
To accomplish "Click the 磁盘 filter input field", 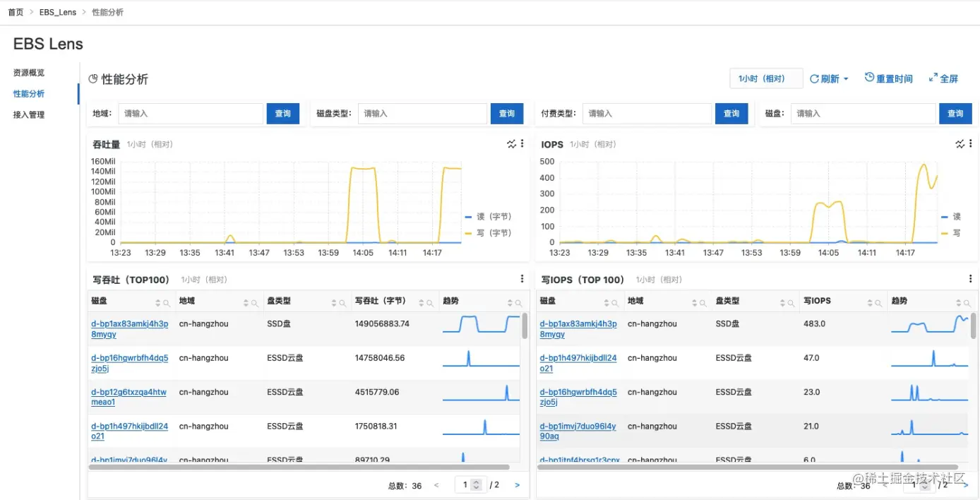I will 864,113.
